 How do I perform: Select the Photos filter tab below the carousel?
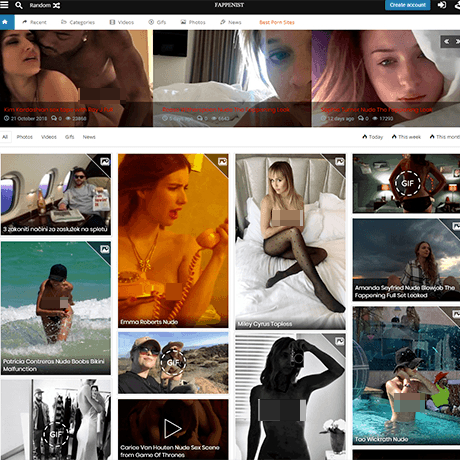pyautogui.click(x=25, y=137)
